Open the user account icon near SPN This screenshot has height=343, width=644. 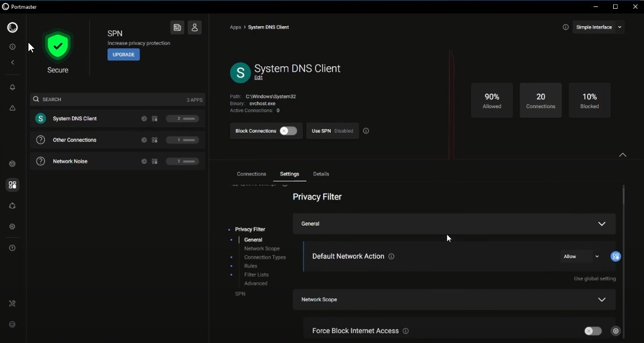[x=195, y=27]
